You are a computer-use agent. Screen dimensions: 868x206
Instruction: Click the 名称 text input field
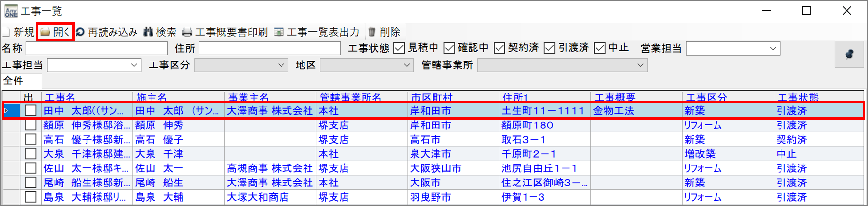coord(97,48)
